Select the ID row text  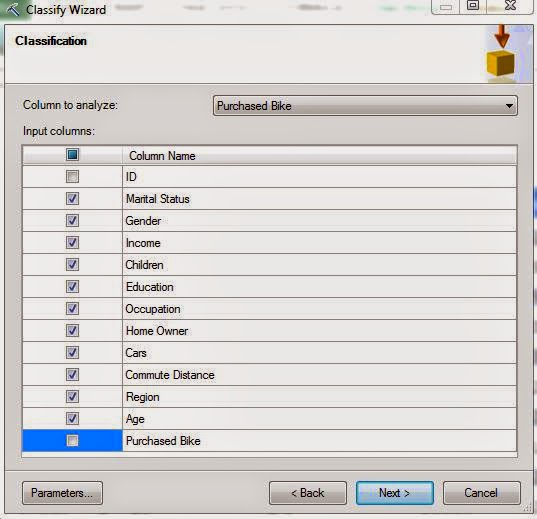pos(131,177)
